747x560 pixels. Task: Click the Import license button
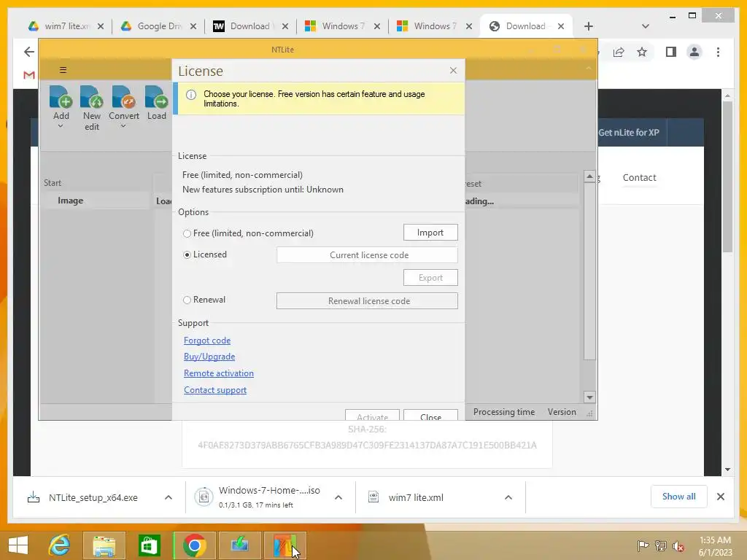(x=430, y=233)
